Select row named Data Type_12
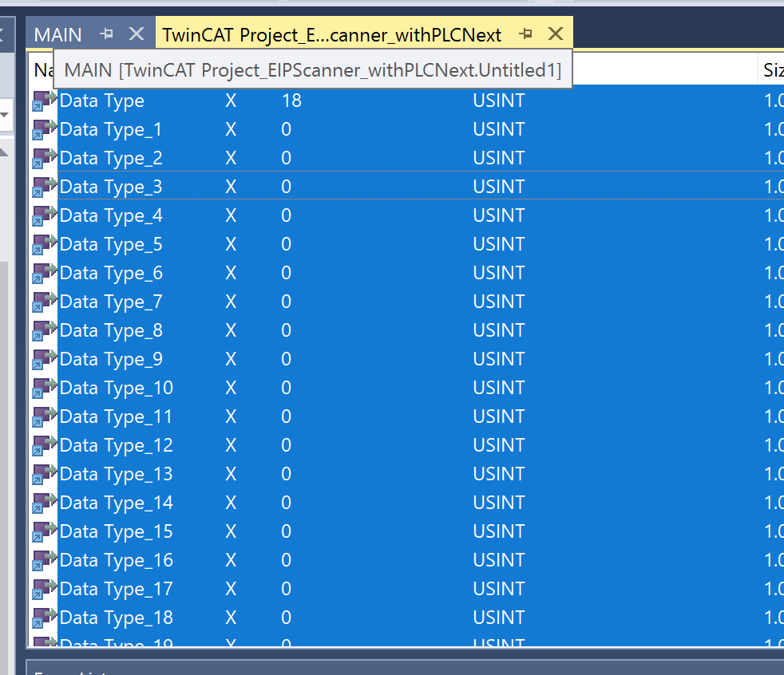784x675 pixels. [117, 446]
